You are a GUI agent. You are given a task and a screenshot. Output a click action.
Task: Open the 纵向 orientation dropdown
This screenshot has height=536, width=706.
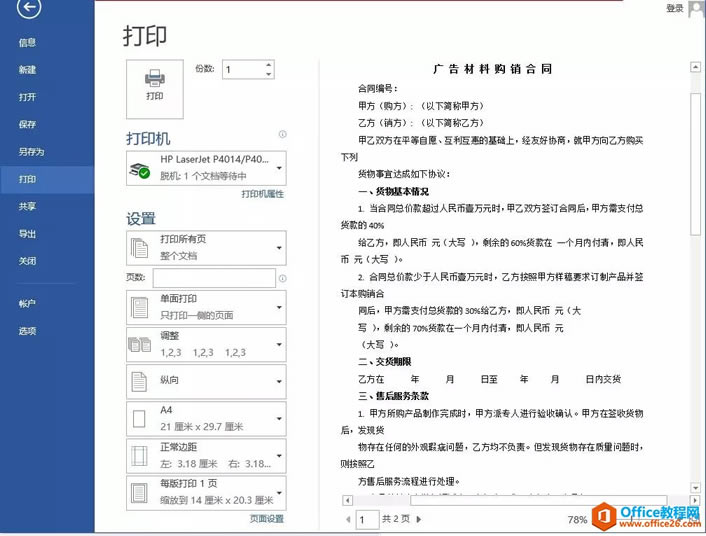pos(206,382)
